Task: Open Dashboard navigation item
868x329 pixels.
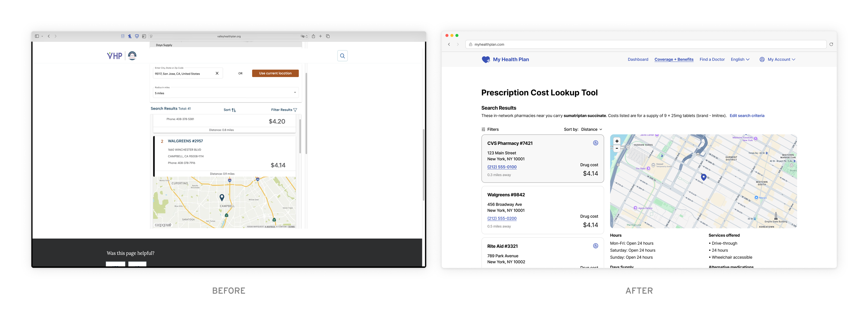Action: pos(637,59)
